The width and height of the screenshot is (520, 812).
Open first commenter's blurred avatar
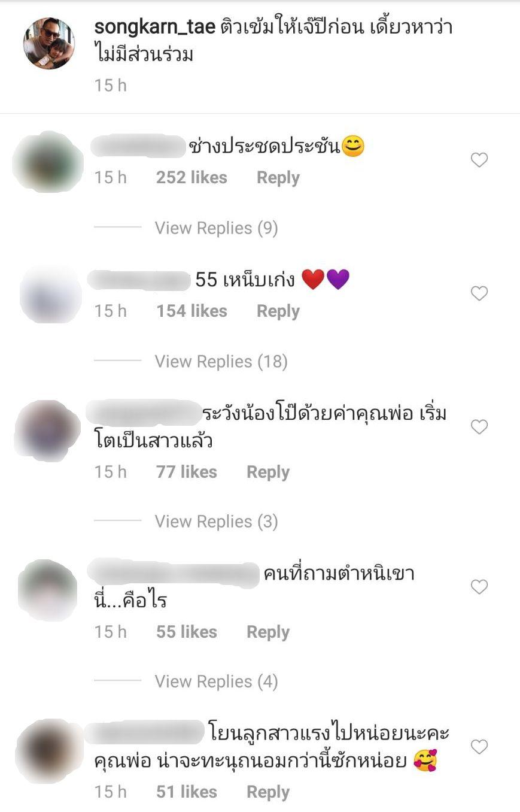coord(48,162)
